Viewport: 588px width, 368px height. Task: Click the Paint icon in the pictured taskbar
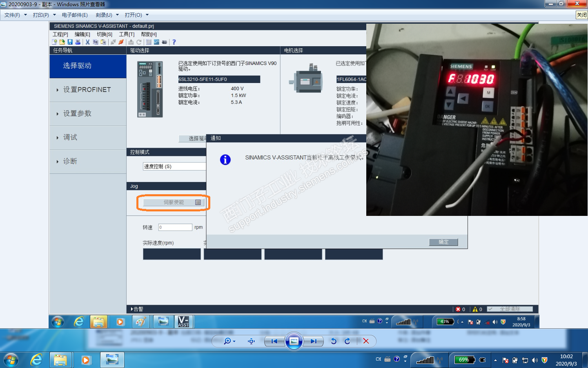(x=141, y=322)
